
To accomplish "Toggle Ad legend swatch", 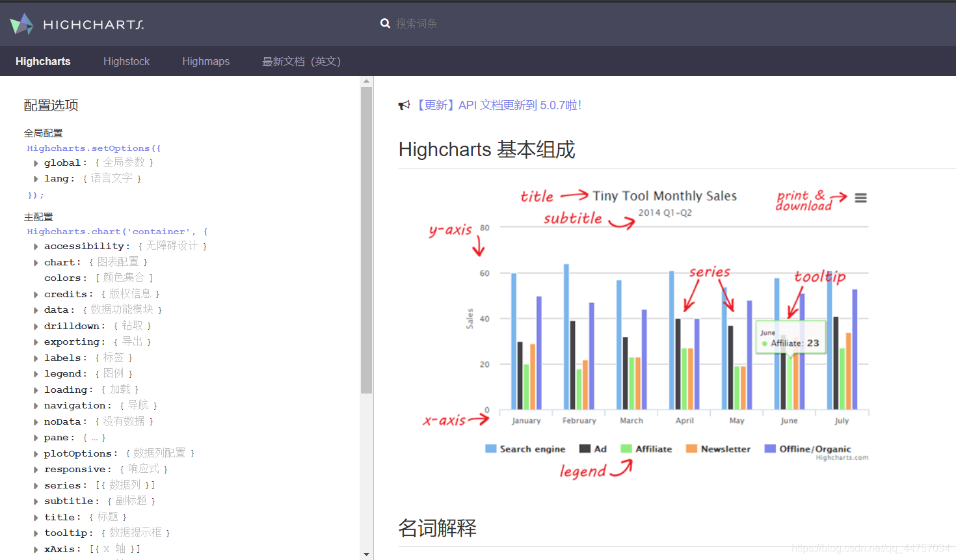I will (585, 449).
